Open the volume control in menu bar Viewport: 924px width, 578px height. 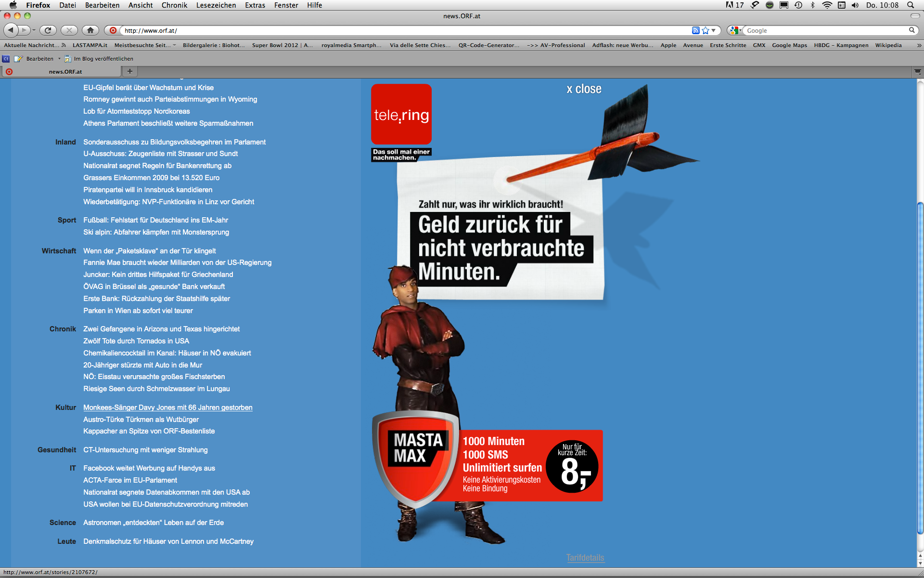click(x=855, y=5)
